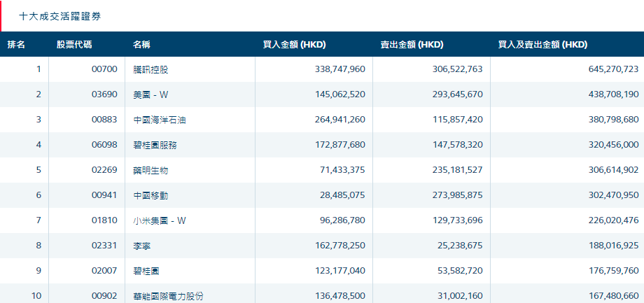The width and height of the screenshot is (644, 303).
Task: Click total turnover 320,456,000
Action: click(x=614, y=145)
